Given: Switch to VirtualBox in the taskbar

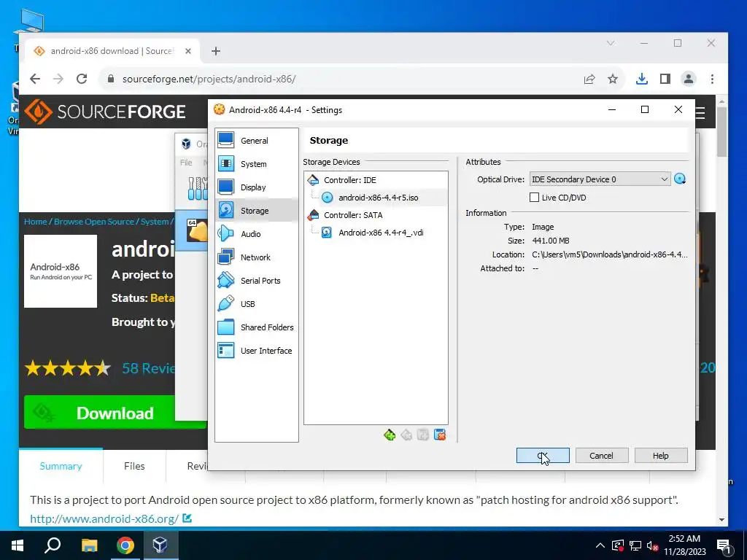Looking at the screenshot, I should point(160,545).
